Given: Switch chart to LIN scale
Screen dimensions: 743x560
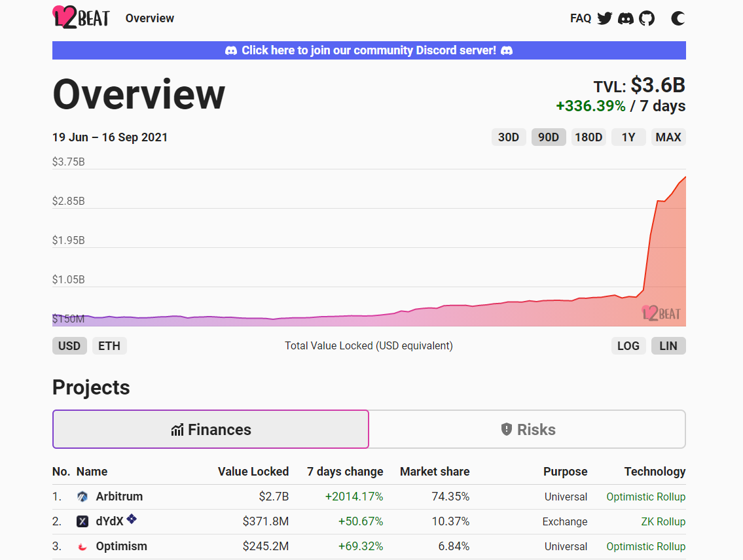Looking at the screenshot, I should (x=668, y=346).
